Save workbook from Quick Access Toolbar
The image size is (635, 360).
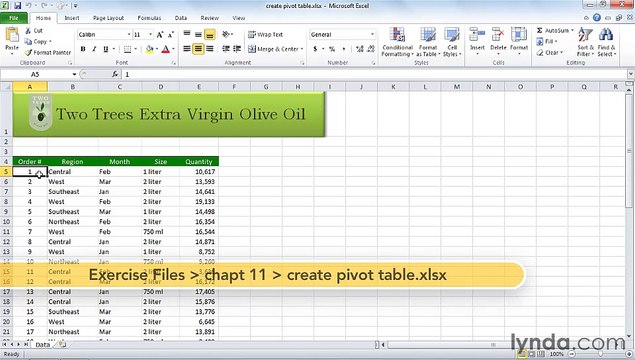tap(17, 6)
